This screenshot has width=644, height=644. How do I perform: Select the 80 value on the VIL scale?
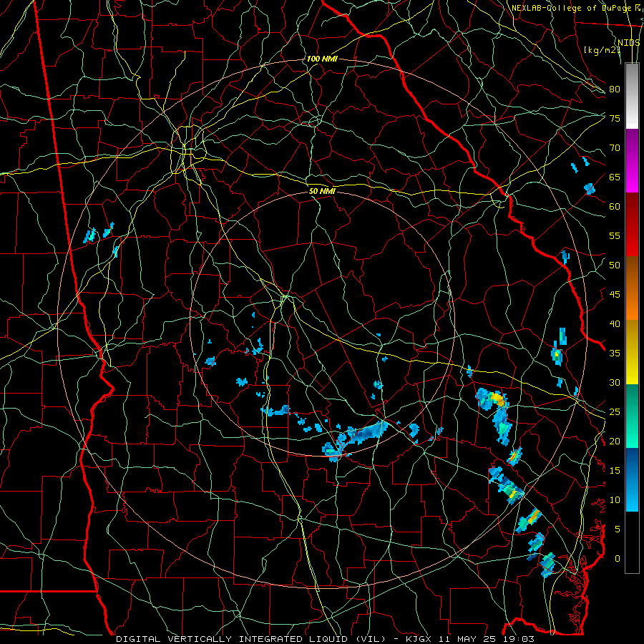click(615, 89)
